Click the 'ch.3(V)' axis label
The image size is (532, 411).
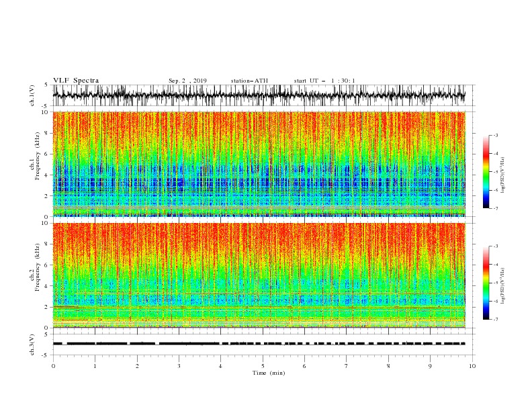click(32, 345)
